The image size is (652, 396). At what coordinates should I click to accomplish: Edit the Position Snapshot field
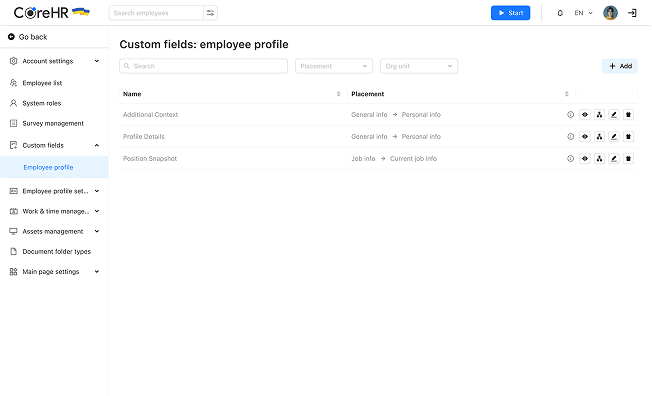[614, 158]
